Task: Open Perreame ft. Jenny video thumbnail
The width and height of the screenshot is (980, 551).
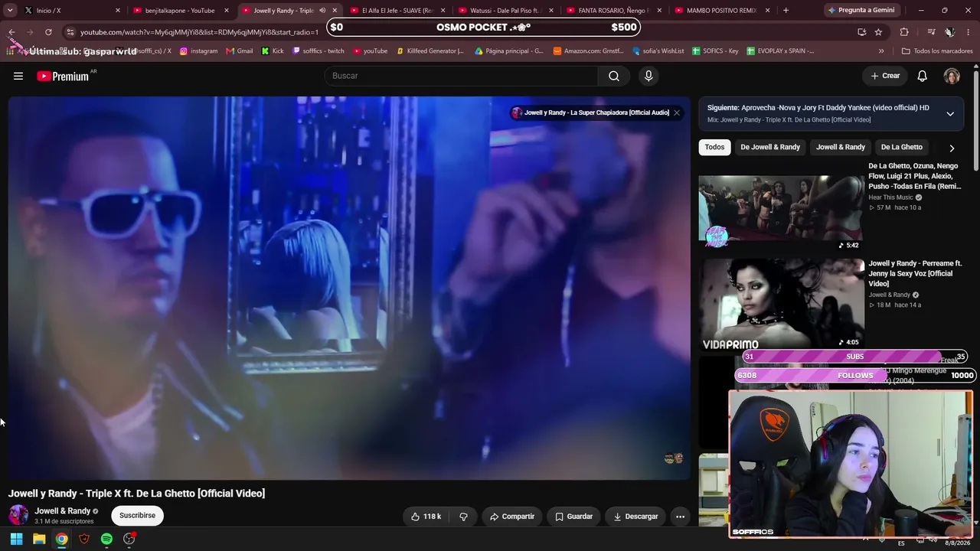Action: click(x=781, y=304)
